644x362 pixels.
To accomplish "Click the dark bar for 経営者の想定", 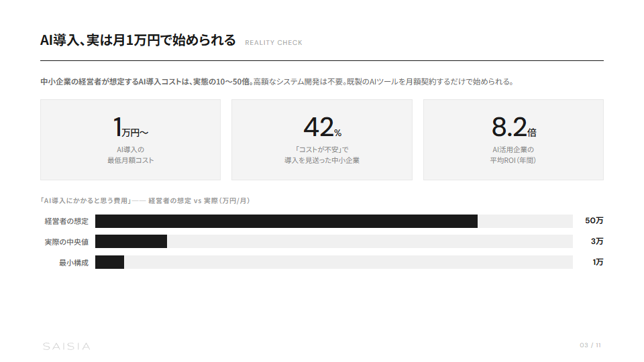I will (x=286, y=221).
